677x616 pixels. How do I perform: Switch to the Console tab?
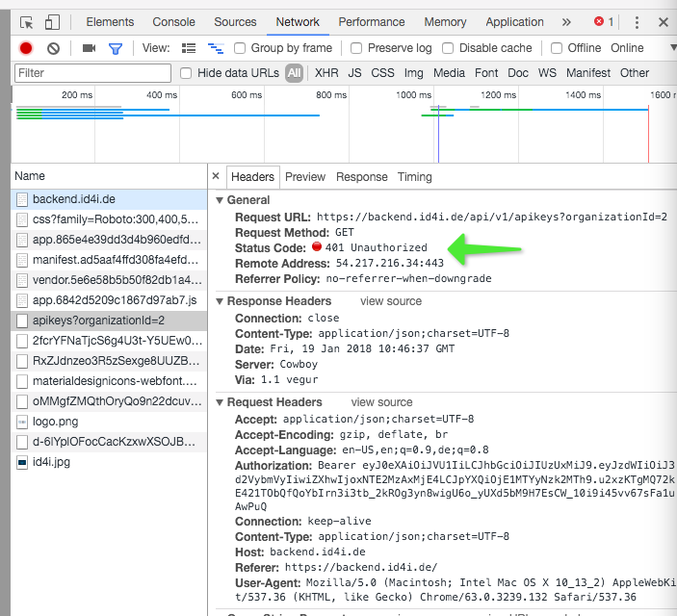pyautogui.click(x=173, y=22)
